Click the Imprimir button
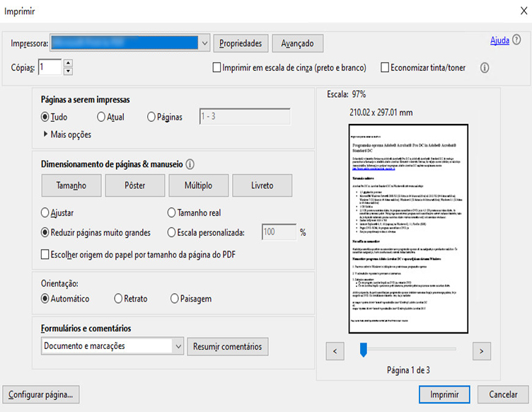532x412 pixels. coord(444,394)
